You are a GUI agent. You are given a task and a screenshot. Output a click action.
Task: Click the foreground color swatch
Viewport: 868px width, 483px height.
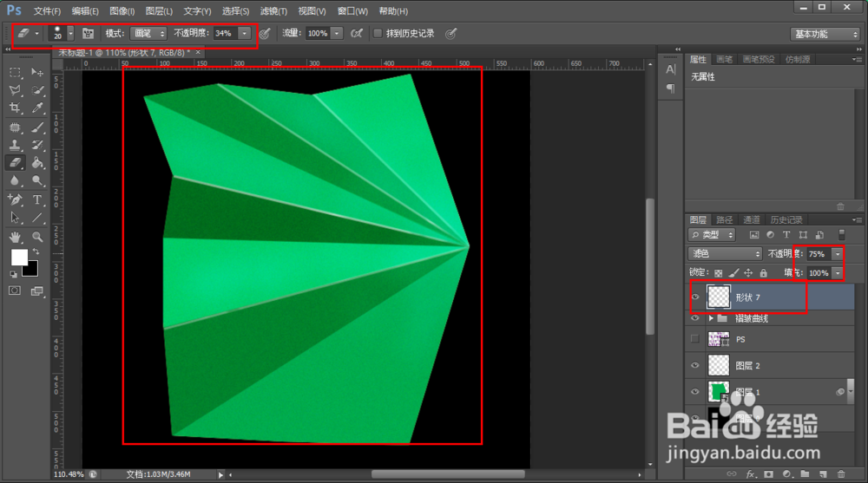[x=19, y=258]
